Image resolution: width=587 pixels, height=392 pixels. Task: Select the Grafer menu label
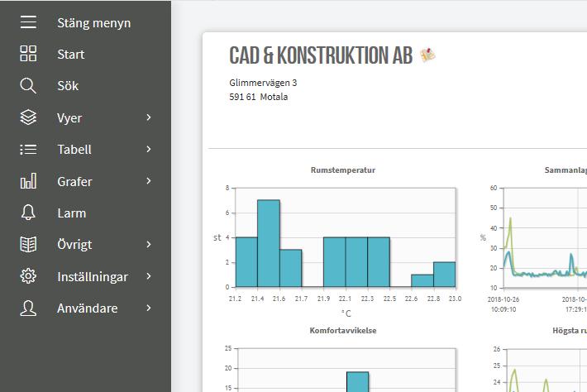[74, 182]
